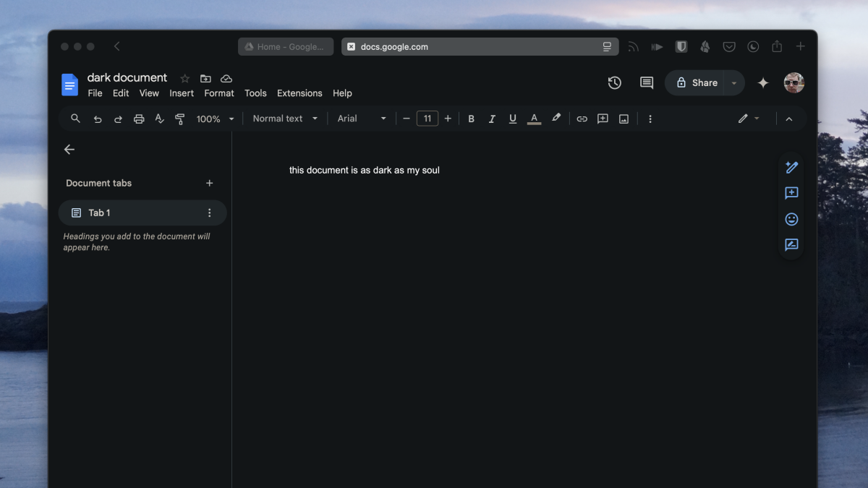Open the Extensions menu
Image resolution: width=868 pixels, height=488 pixels.
coord(299,93)
